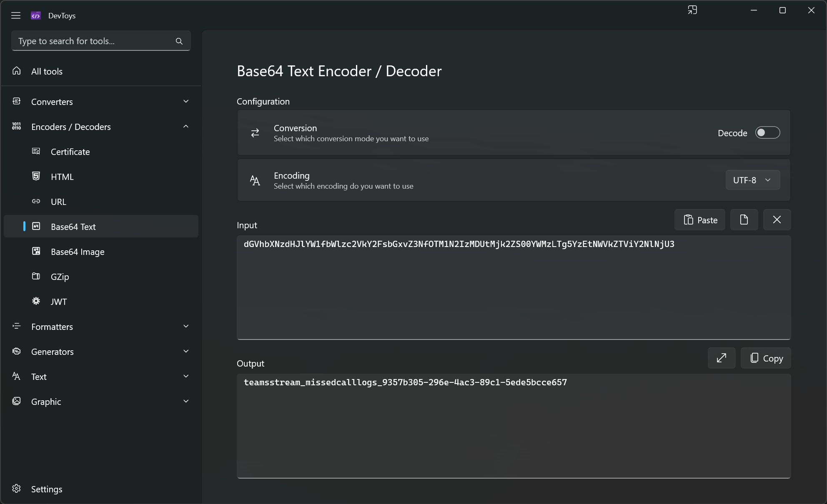Maximize the DevToys window
This screenshot has width=827, height=504.
[782, 10]
